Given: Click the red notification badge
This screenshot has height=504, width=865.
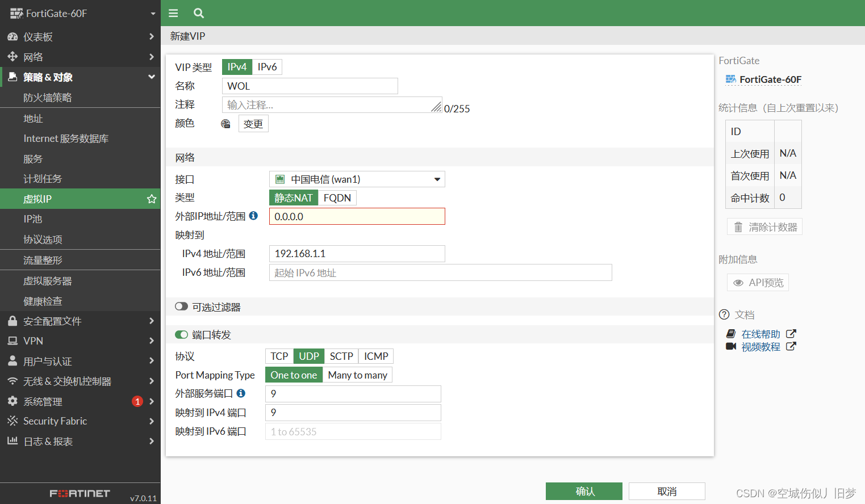Looking at the screenshot, I should pos(137,401).
